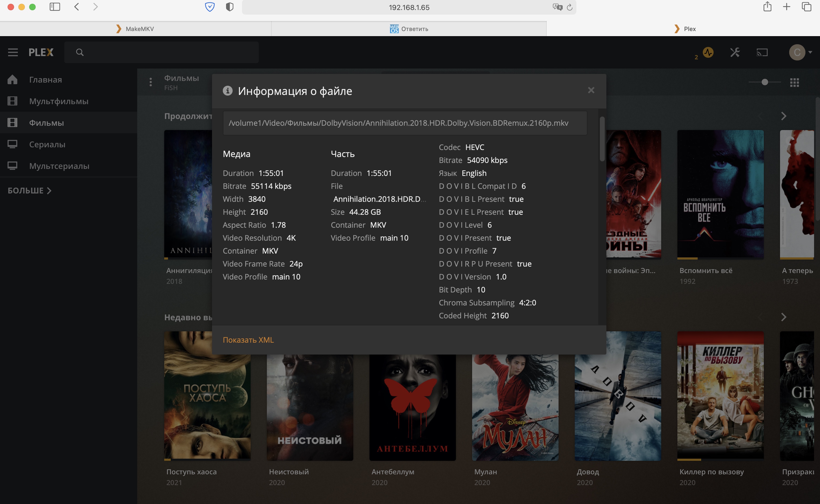This screenshot has width=820, height=504.
Task: Select Сериалы in the sidebar
Action: click(x=47, y=144)
